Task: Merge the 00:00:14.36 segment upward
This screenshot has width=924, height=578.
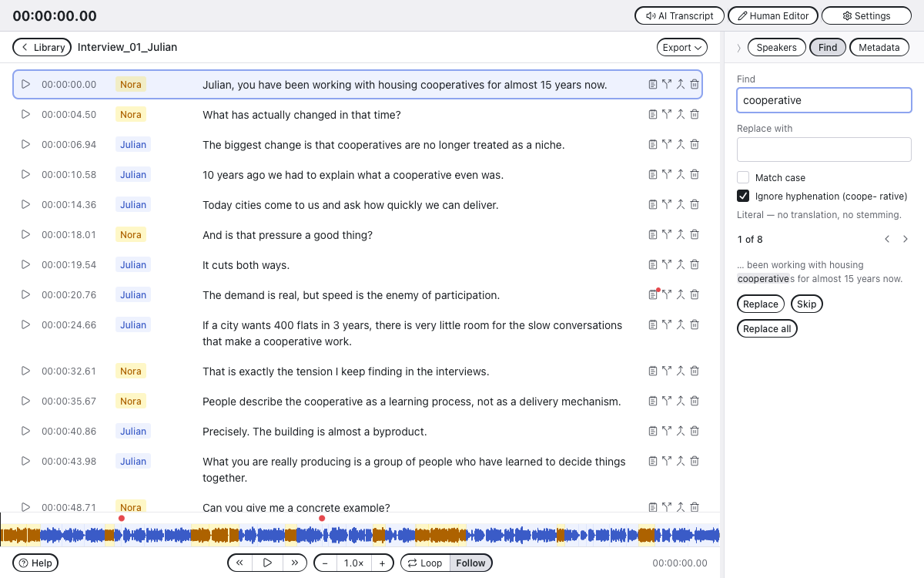Action: (x=681, y=204)
